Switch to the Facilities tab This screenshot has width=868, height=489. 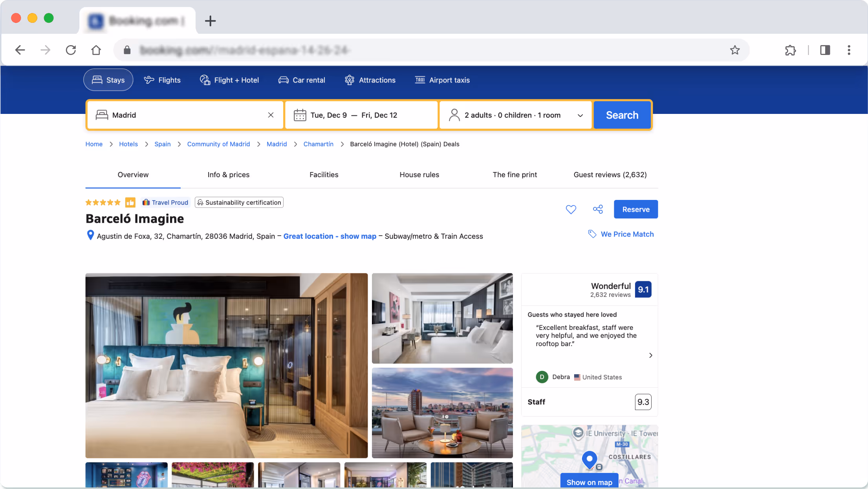coord(324,175)
